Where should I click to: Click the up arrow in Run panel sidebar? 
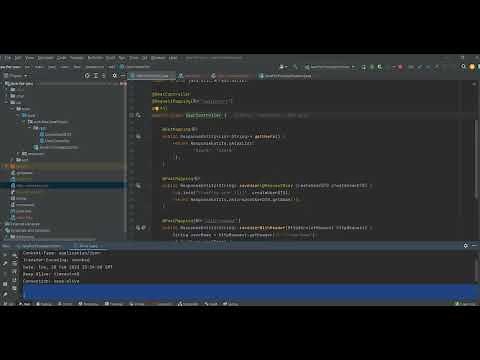tap(14, 254)
